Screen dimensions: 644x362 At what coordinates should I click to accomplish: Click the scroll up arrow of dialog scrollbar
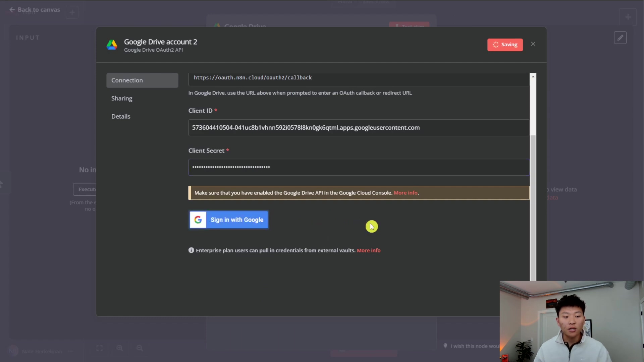click(533, 77)
